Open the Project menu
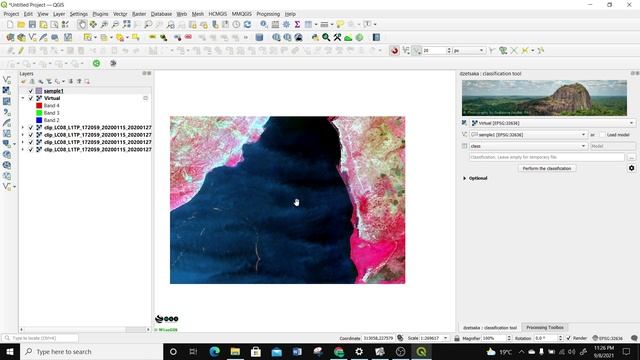 pyautogui.click(x=11, y=14)
